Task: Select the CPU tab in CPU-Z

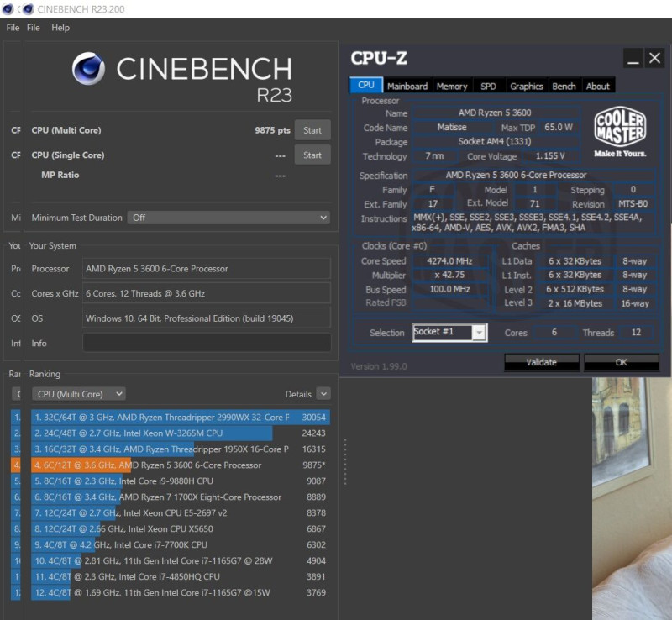Action: [366, 86]
